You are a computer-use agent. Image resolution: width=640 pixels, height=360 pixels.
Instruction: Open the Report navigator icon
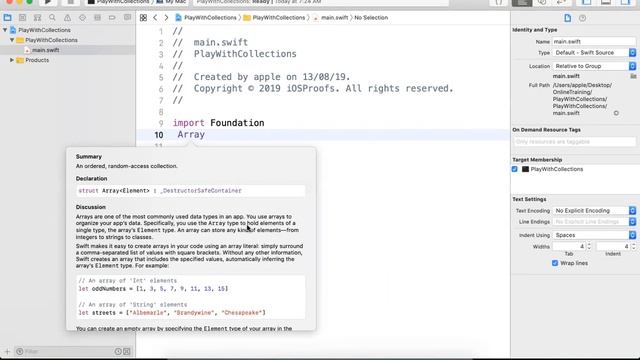(127, 18)
